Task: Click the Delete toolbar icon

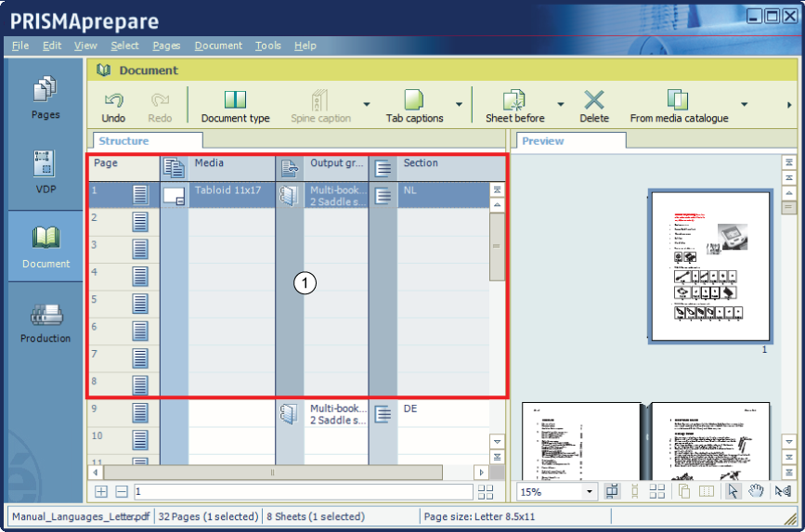Action: click(594, 100)
